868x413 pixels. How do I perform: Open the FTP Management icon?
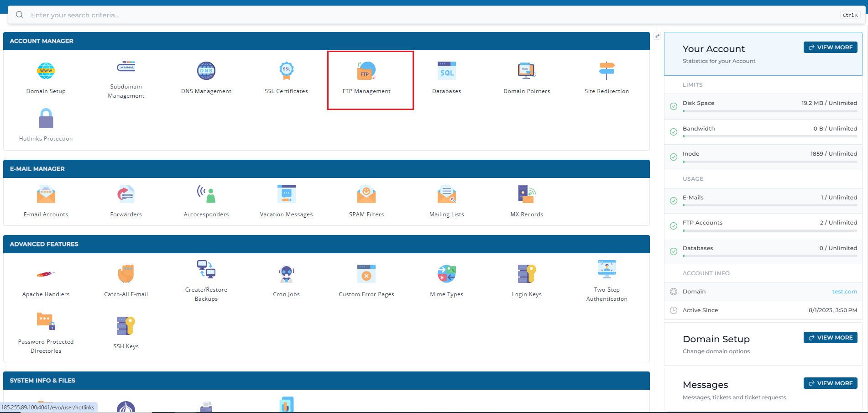[x=366, y=71]
